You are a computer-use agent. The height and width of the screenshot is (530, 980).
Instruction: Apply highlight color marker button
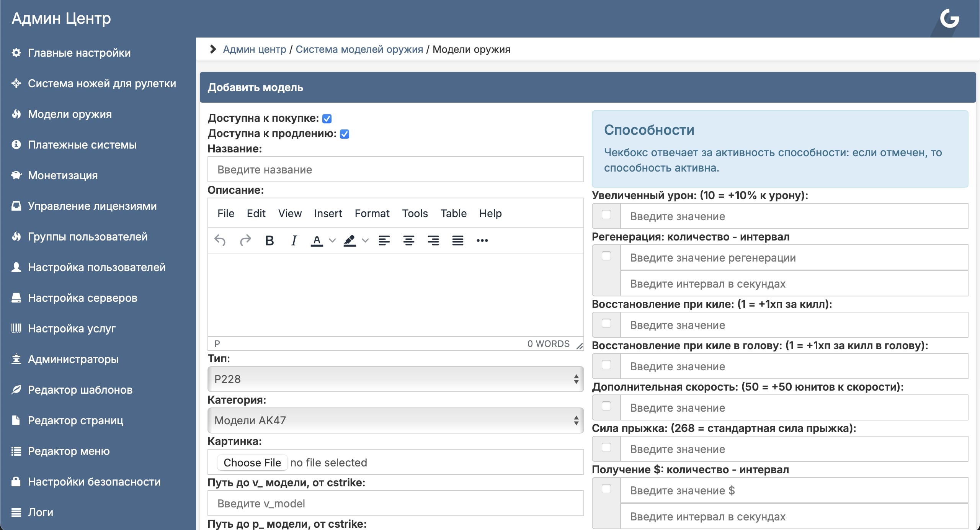pyautogui.click(x=350, y=240)
